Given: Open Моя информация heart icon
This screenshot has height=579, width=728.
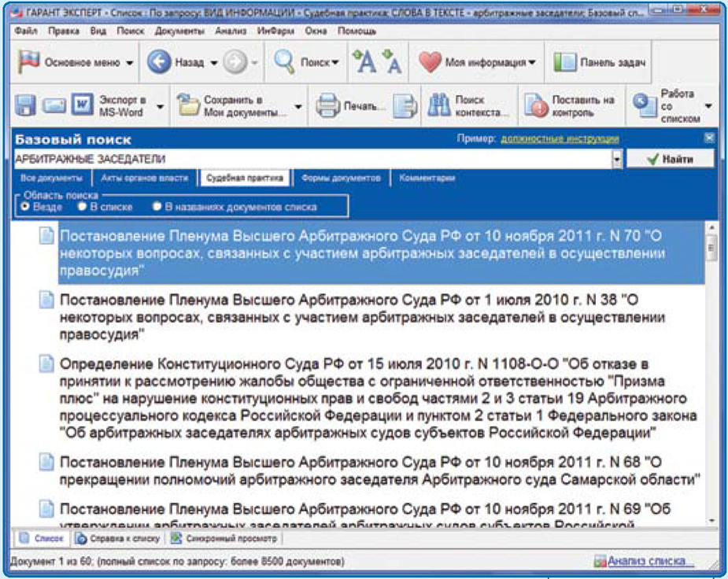Looking at the screenshot, I should point(430,63).
